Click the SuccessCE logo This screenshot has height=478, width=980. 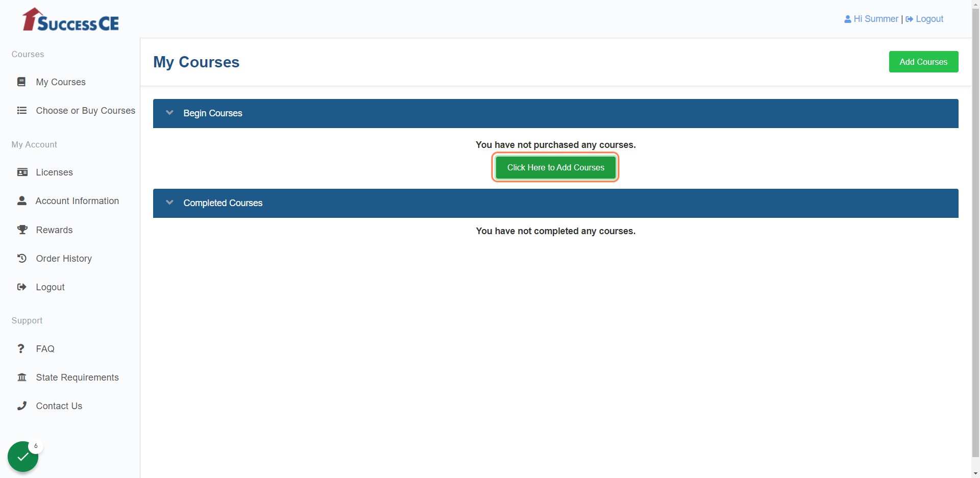(70, 19)
